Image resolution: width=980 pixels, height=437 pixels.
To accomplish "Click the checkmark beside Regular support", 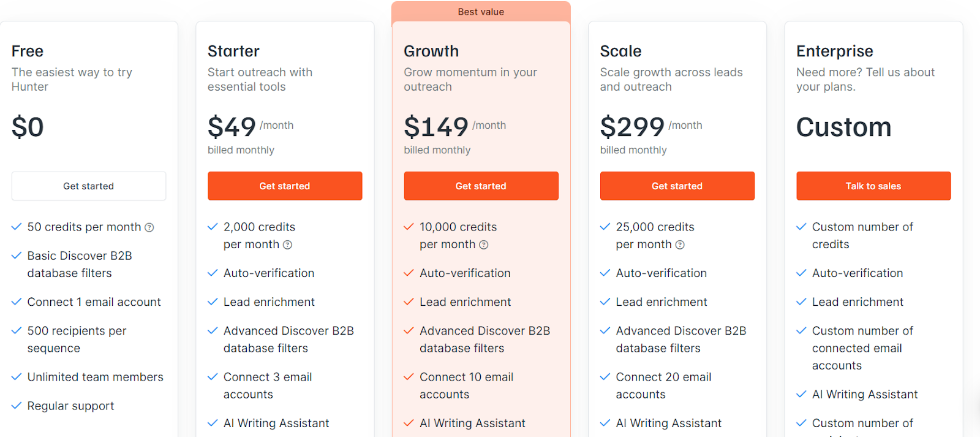I will (16, 405).
